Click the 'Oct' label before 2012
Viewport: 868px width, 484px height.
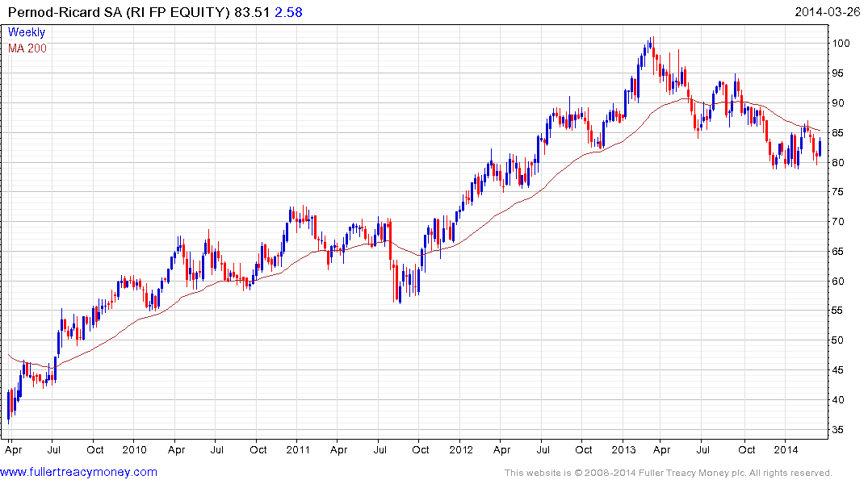(421, 449)
